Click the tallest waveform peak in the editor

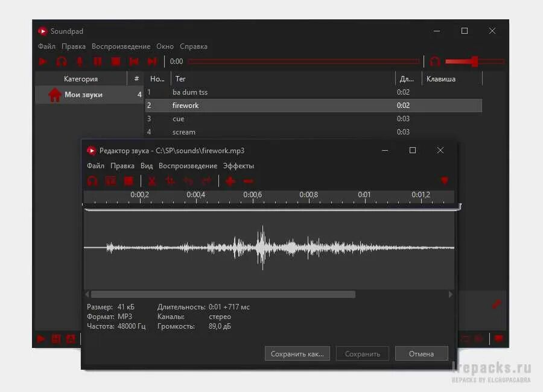(x=262, y=247)
